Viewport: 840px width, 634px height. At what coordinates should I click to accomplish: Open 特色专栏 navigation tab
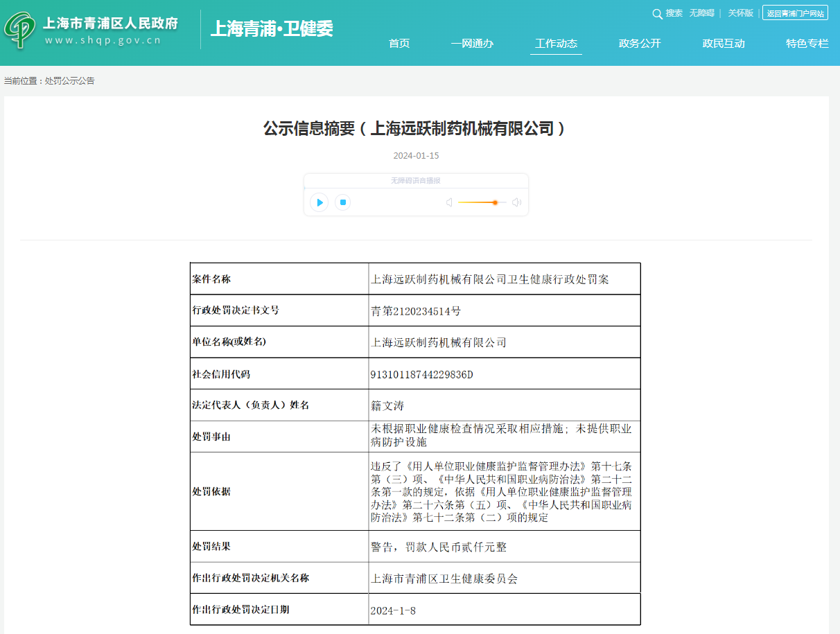pyautogui.click(x=807, y=43)
